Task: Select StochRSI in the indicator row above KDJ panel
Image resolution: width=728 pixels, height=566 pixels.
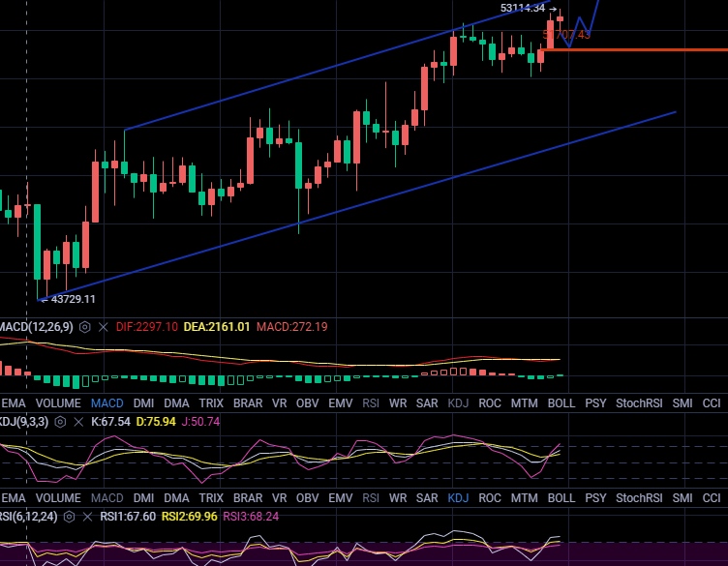Action: (639, 403)
